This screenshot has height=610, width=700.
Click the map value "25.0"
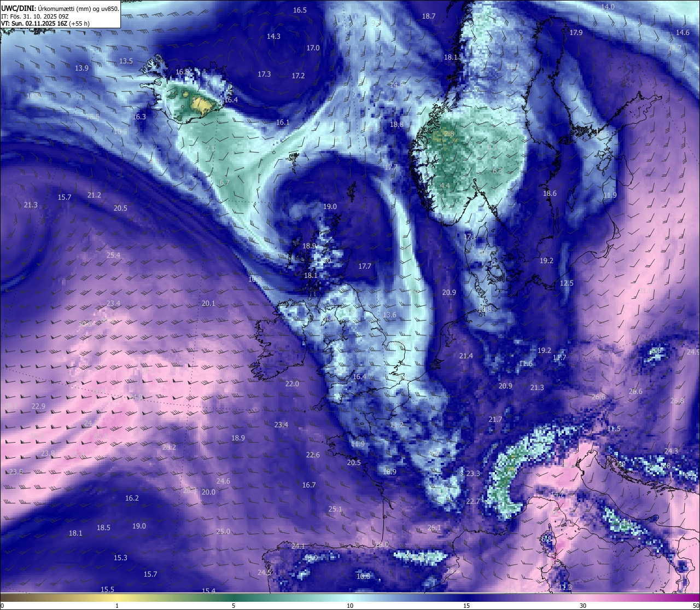point(223,532)
